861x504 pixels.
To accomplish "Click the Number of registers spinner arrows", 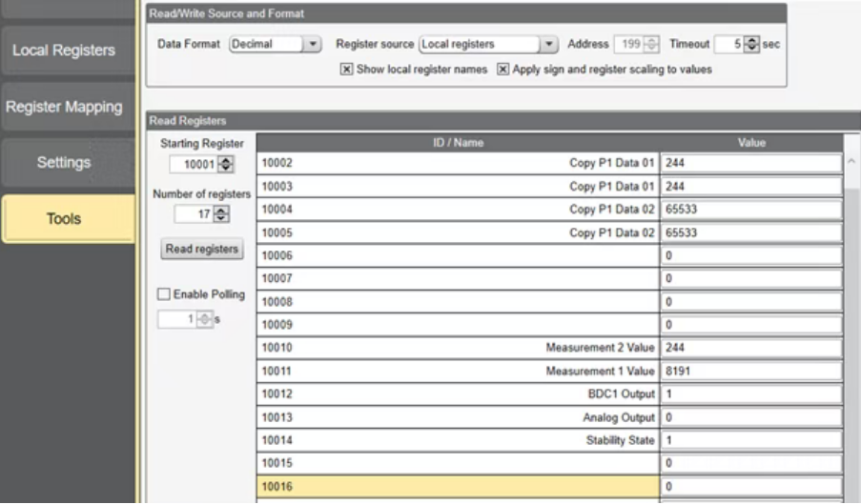I will (221, 215).
